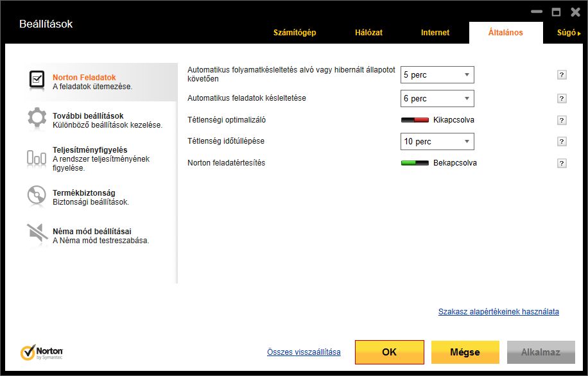Open help for Automatikus folyamatkésleltetés setting
Screen dimensions: 588x376
click(x=562, y=74)
